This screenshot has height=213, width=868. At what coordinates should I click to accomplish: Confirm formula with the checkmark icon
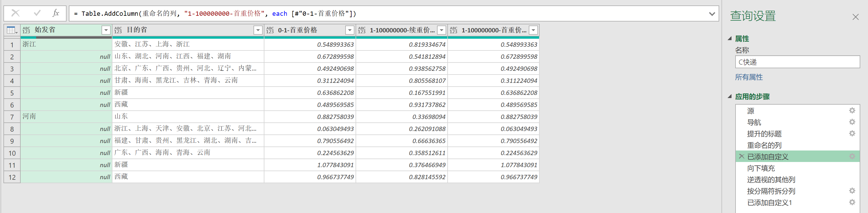pyautogui.click(x=37, y=13)
